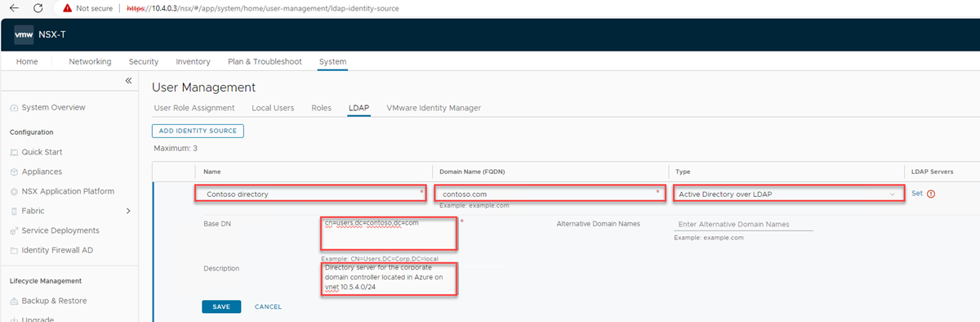Click the Domain Name (FQDN) column header
This screenshot has width=980, height=322.
471,172
